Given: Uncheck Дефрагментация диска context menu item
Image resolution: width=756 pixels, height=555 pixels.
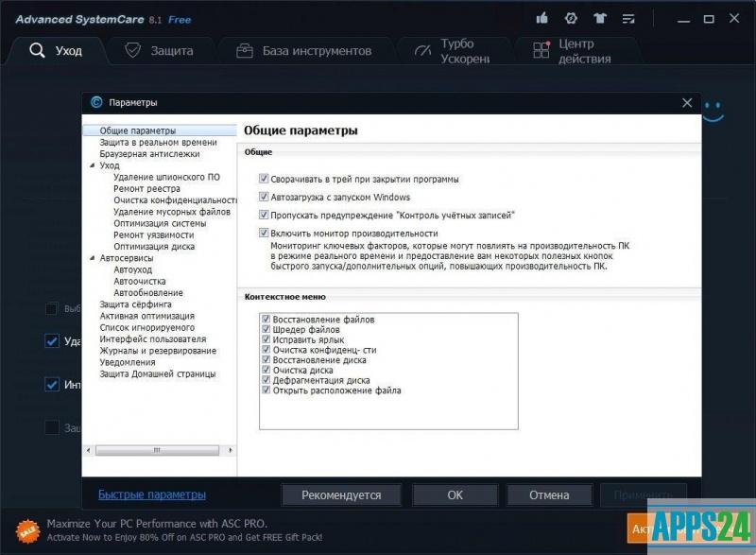Looking at the screenshot, I should 266,380.
